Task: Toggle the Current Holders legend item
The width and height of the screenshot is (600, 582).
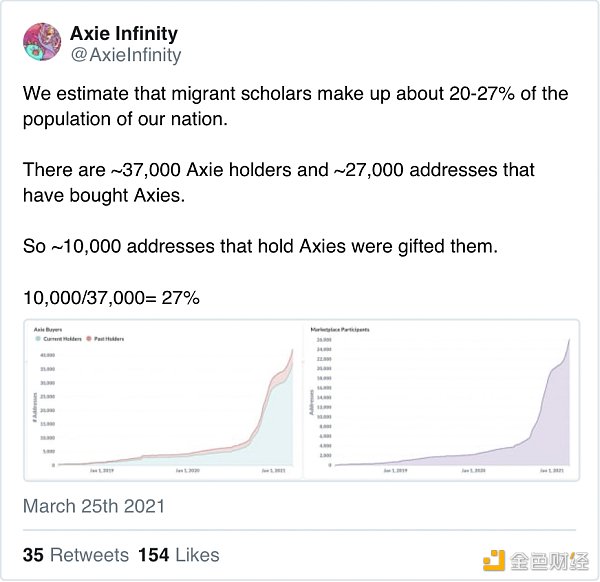Action: tap(61, 340)
